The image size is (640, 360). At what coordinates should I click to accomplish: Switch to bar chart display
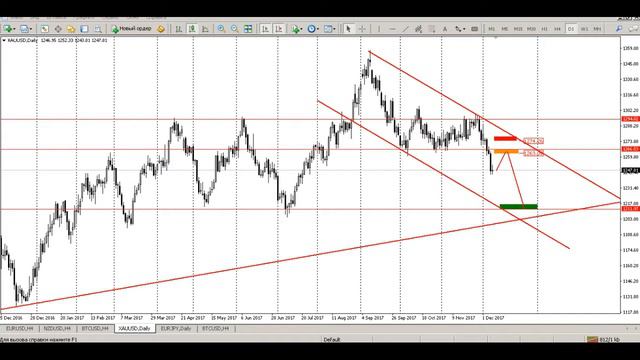pos(179,29)
